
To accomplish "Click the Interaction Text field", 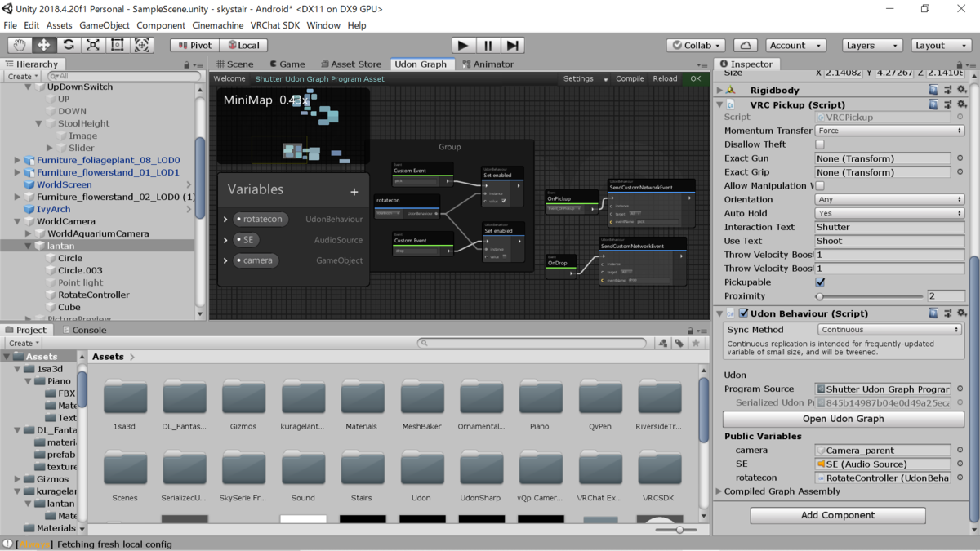I will click(889, 227).
